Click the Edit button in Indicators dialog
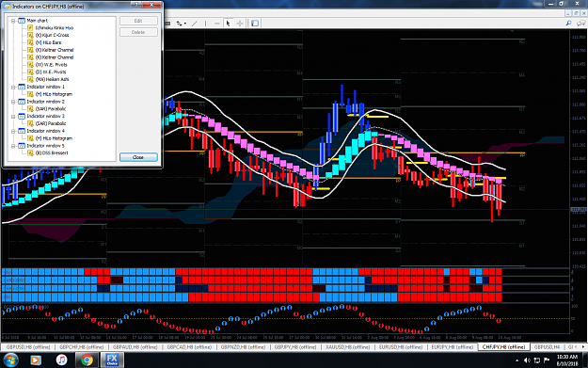This screenshot has width=588, height=368. tap(138, 21)
